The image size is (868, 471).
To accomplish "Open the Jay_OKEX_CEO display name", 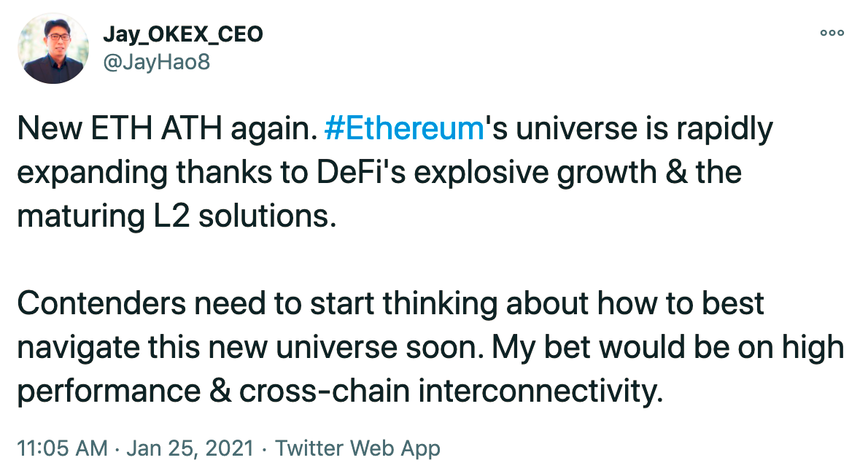I will point(183,34).
